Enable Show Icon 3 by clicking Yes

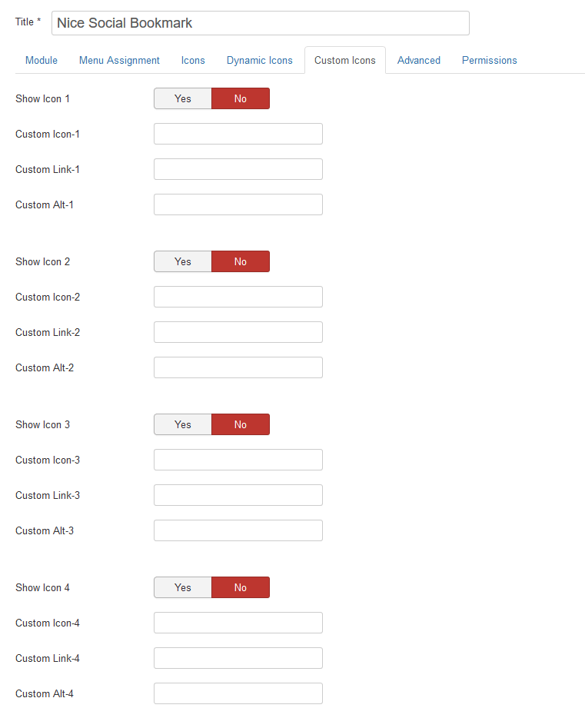point(182,424)
